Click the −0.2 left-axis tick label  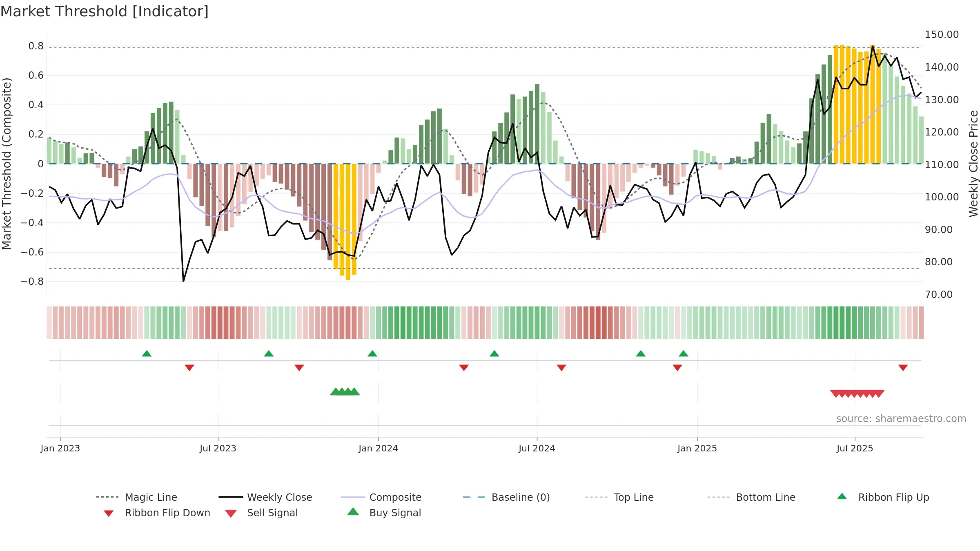click(x=32, y=193)
